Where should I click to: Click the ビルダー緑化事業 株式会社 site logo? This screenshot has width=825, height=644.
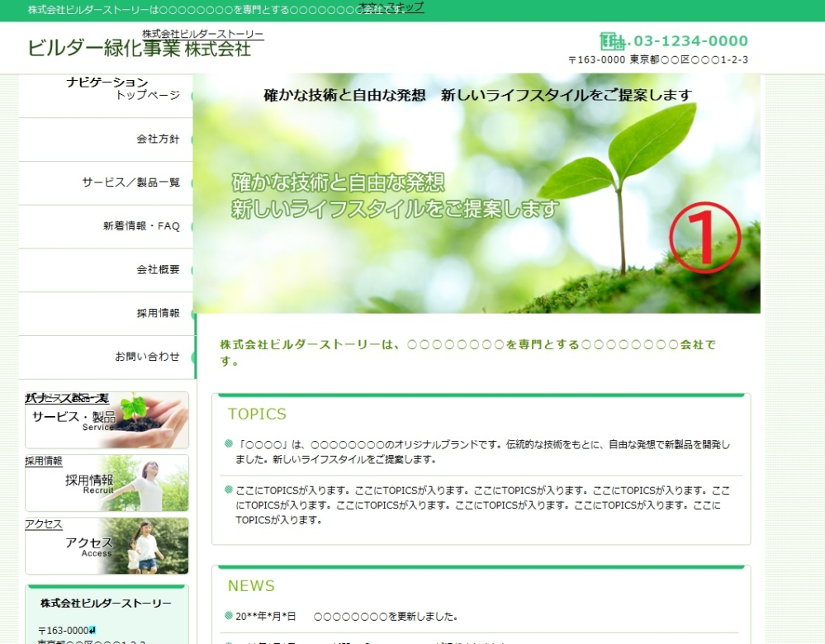click(x=140, y=49)
